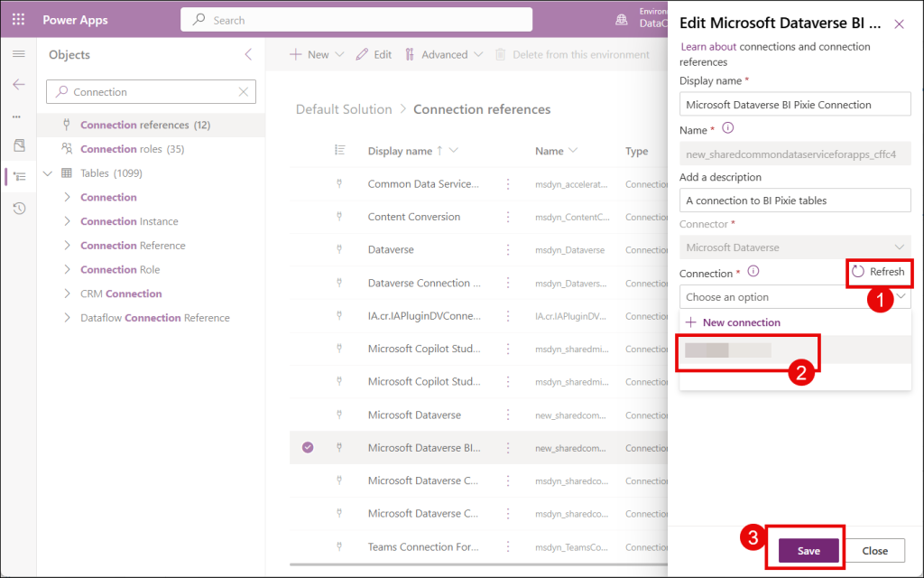Open the New dropdown in command bar
Screen dimensions: 924x578
(x=317, y=55)
